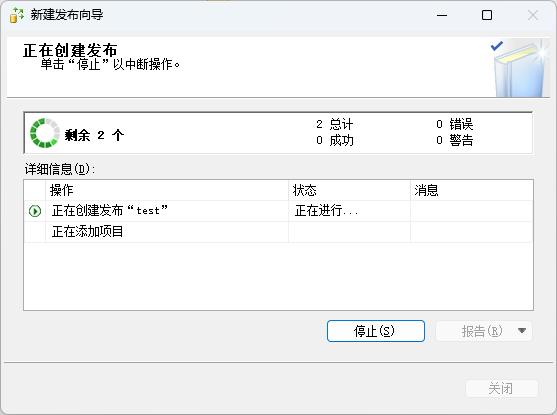Click the blue checkmark on the book
This screenshot has height=415, width=557.
[x=497, y=45]
